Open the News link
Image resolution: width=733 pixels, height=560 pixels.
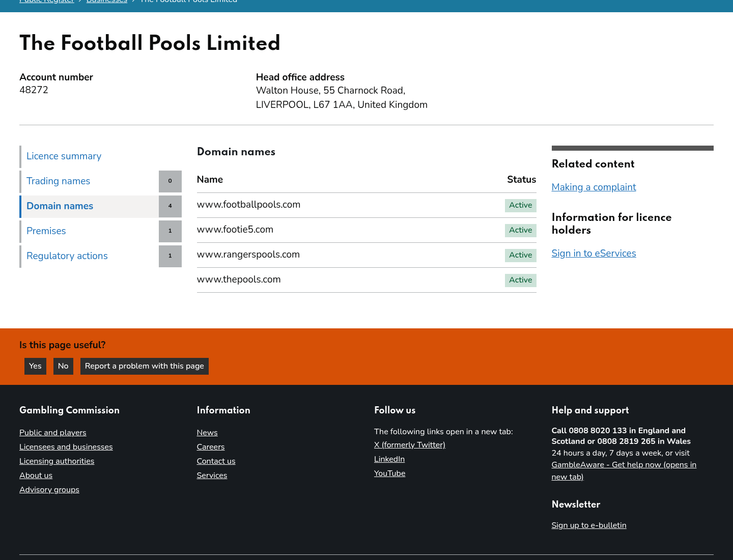click(207, 433)
